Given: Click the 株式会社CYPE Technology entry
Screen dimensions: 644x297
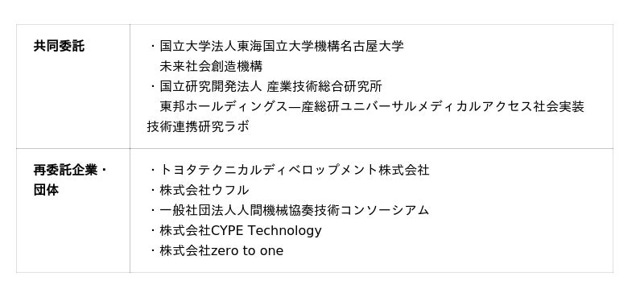Looking at the screenshot, I should (x=240, y=230).
